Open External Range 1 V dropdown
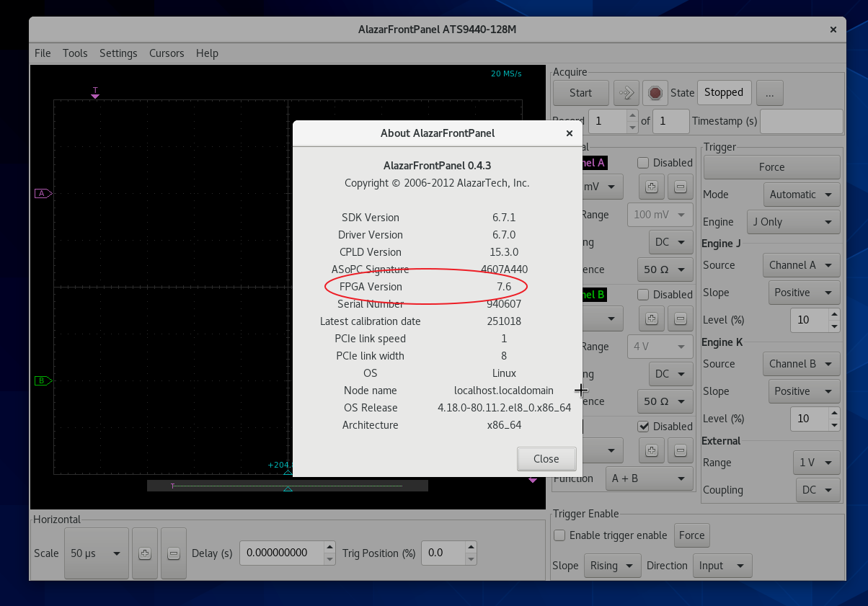The height and width of the screenshot is (606, 868). pos(816,463)
